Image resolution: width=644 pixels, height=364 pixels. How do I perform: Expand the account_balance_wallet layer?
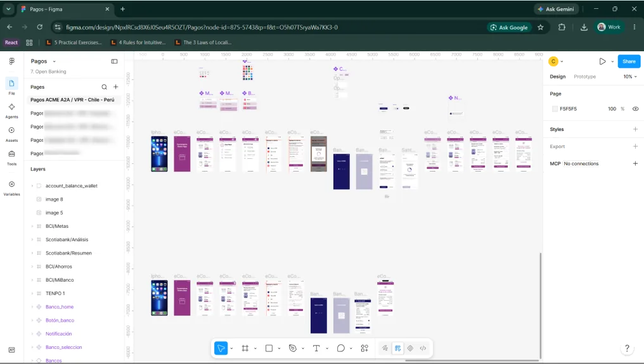pyautogui.click(x=32, y=186)
